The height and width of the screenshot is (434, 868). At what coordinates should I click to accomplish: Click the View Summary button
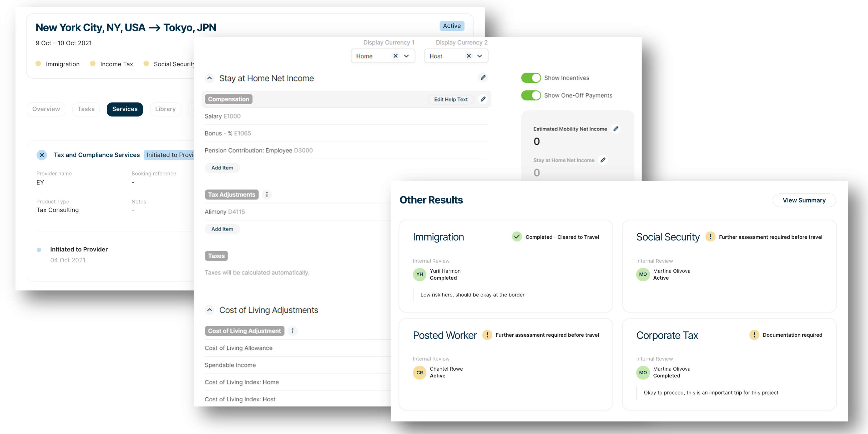pos(804,200)
